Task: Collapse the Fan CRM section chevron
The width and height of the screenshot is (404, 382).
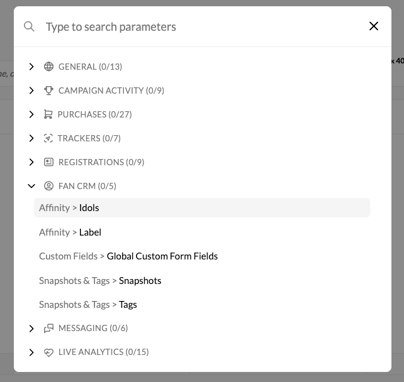Action: click(x=31, y=186)
